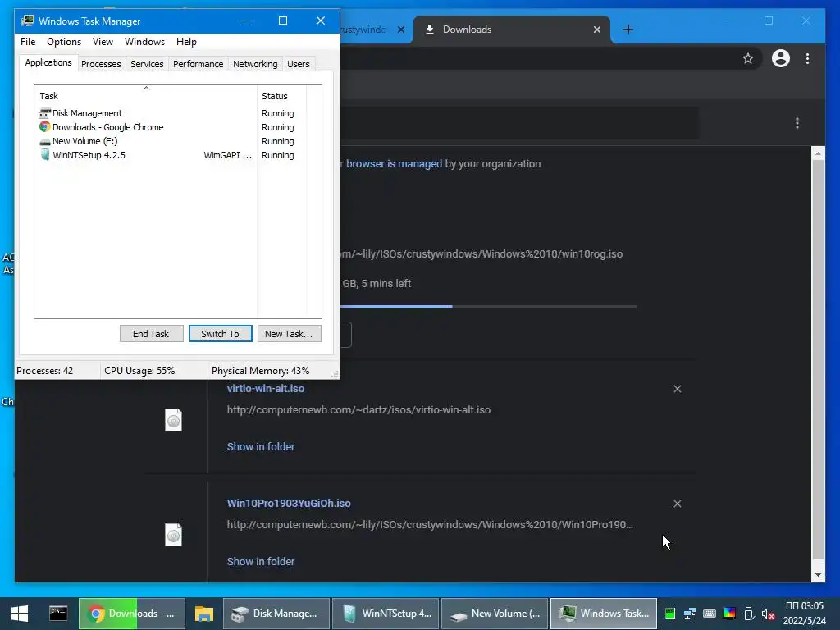Show Win10Pro1903YuGiOh.iso in folder
This screenshot has width=840, height=630.
(261, 561)
